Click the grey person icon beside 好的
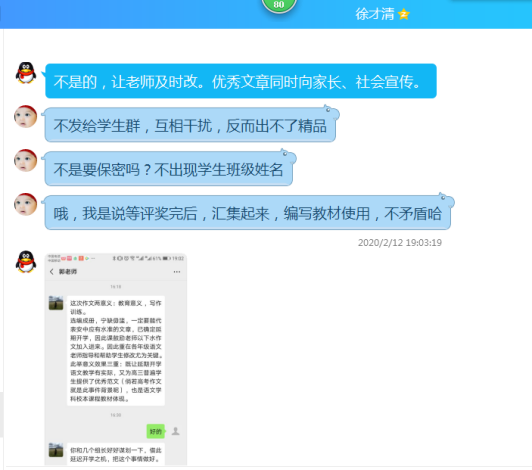 [175, 431]
